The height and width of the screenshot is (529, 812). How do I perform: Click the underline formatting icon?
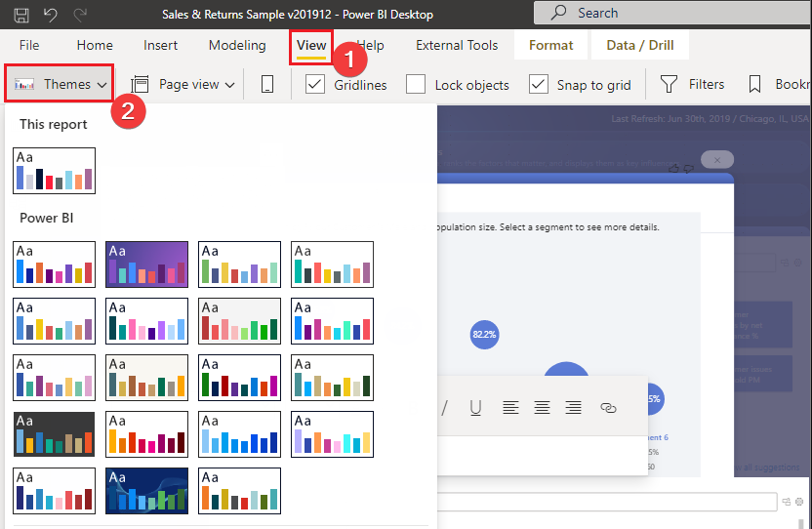pyautogui.click(x=475, y=408)
